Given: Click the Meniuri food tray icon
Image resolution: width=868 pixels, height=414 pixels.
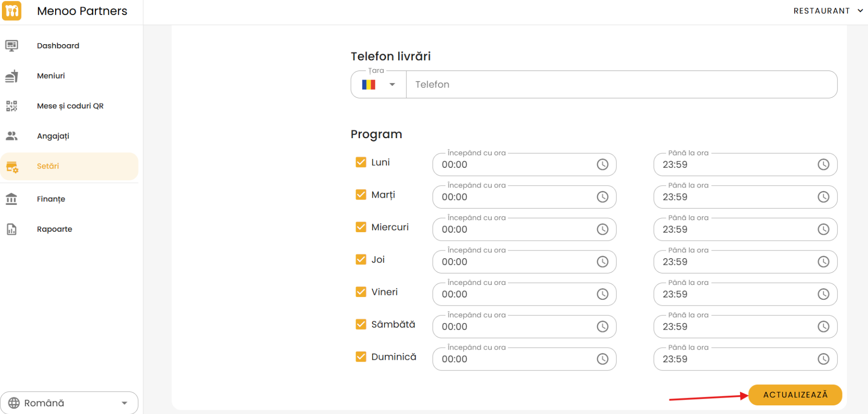Looking at the screenshot, I should click(x=12, y=76).
